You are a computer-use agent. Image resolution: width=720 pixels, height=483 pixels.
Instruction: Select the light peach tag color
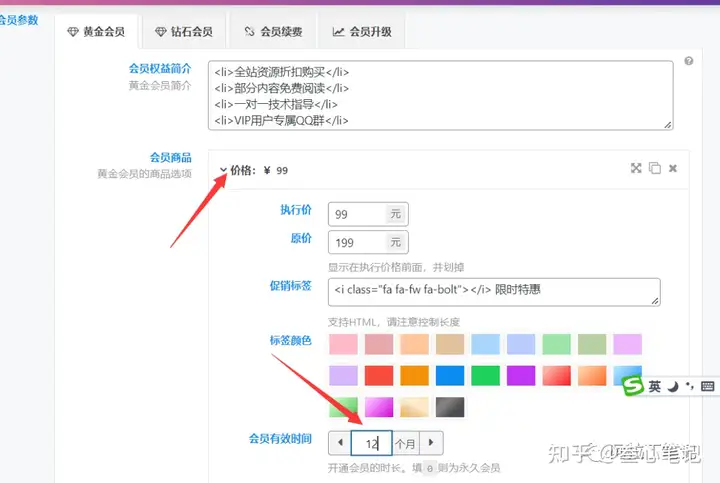[x=414, y=344]
